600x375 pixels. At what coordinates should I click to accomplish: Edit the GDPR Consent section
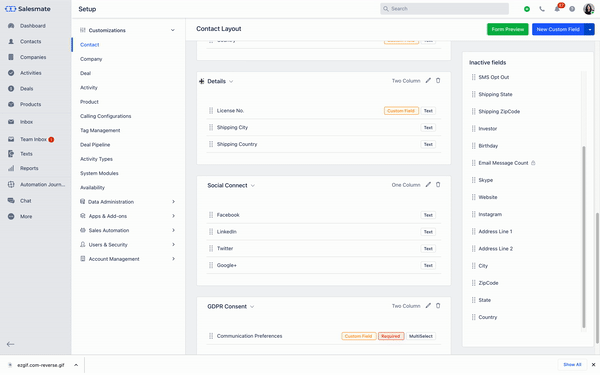tap(428, 306)
